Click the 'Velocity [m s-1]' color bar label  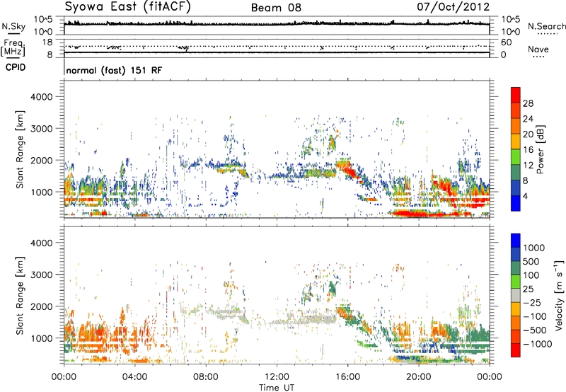coord(559,295)
